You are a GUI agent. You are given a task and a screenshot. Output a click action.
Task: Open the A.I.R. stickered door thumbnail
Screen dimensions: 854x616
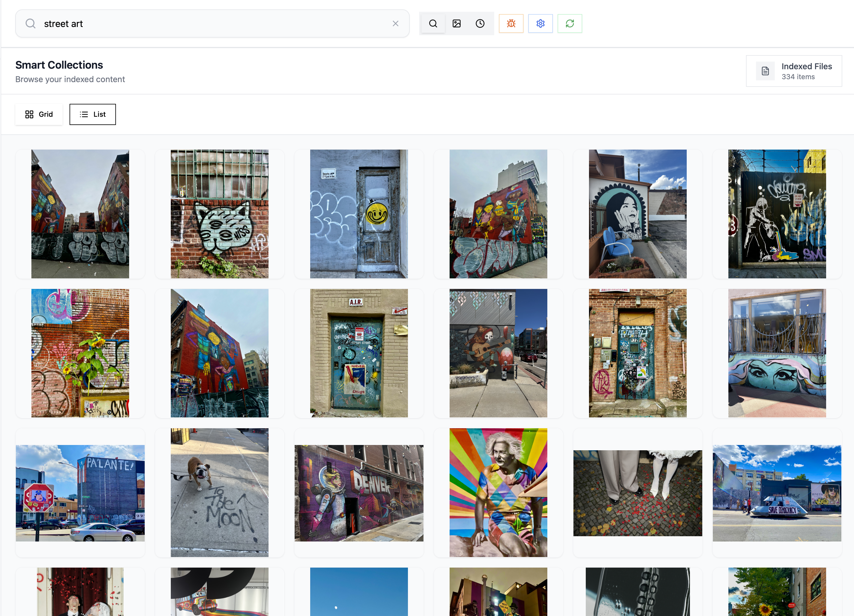359,353
